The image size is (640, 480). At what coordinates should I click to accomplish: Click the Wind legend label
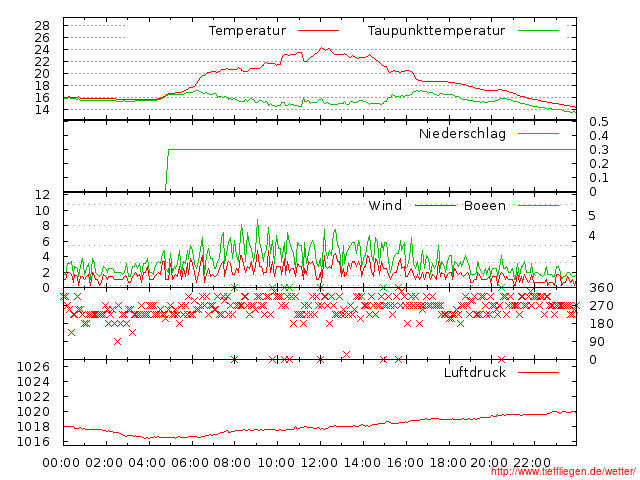pos(385,205)
